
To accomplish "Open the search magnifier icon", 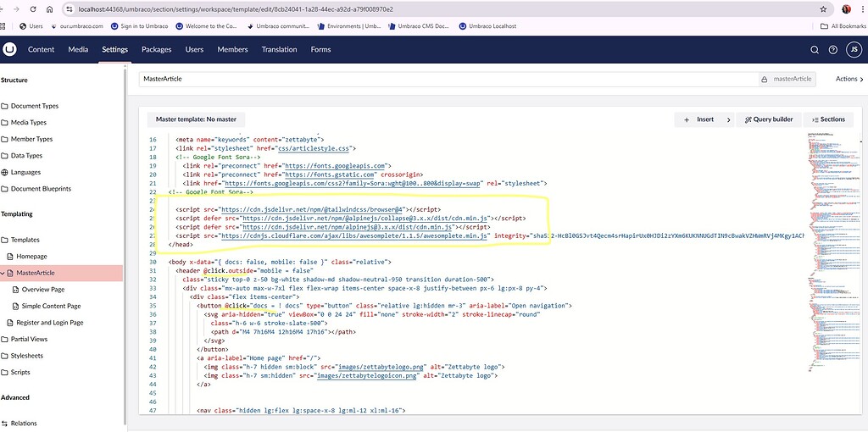I will [815, 49].
